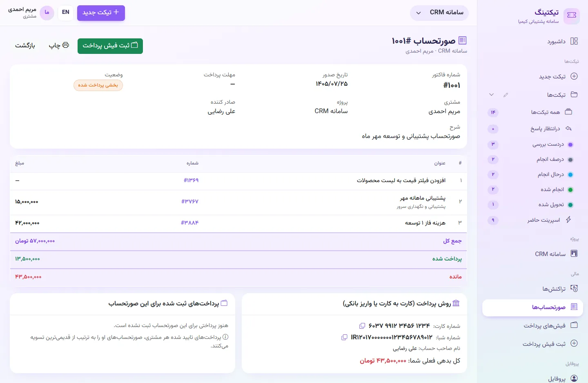
Task: Click the invoice icon next to صورتحساب #۱۰۰۱
Action: (463, 40)
